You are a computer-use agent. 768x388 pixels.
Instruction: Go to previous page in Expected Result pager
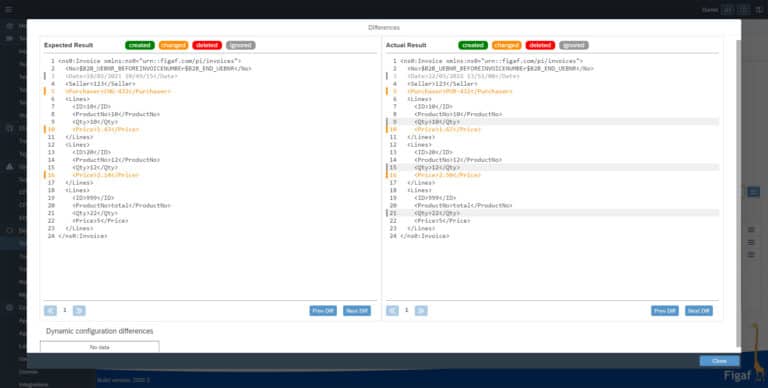click(50, 311)
